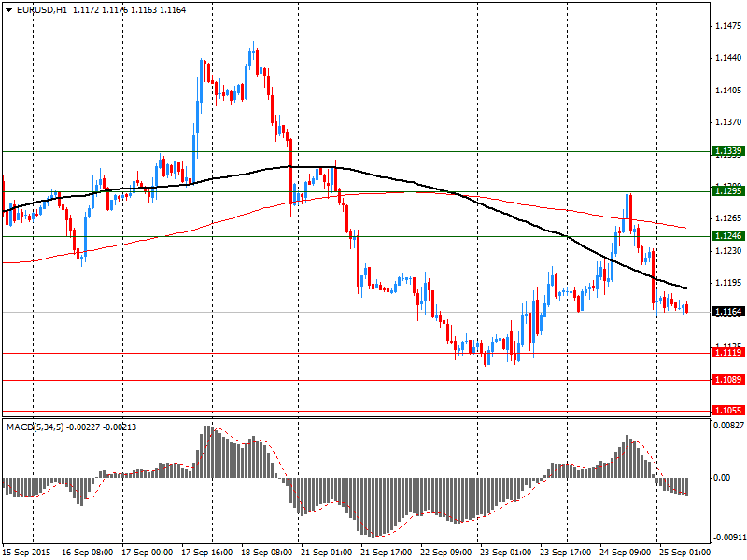Select the 21 Sep 01:00 time label
Viewport: 747px width, 560px height.
(x=326, y=553)
